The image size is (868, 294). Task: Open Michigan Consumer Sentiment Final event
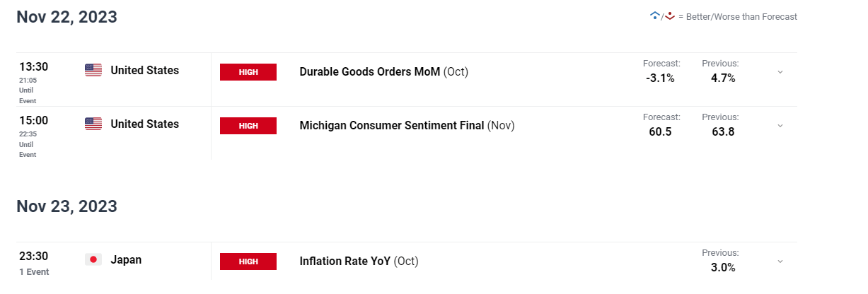coord(407,125)
